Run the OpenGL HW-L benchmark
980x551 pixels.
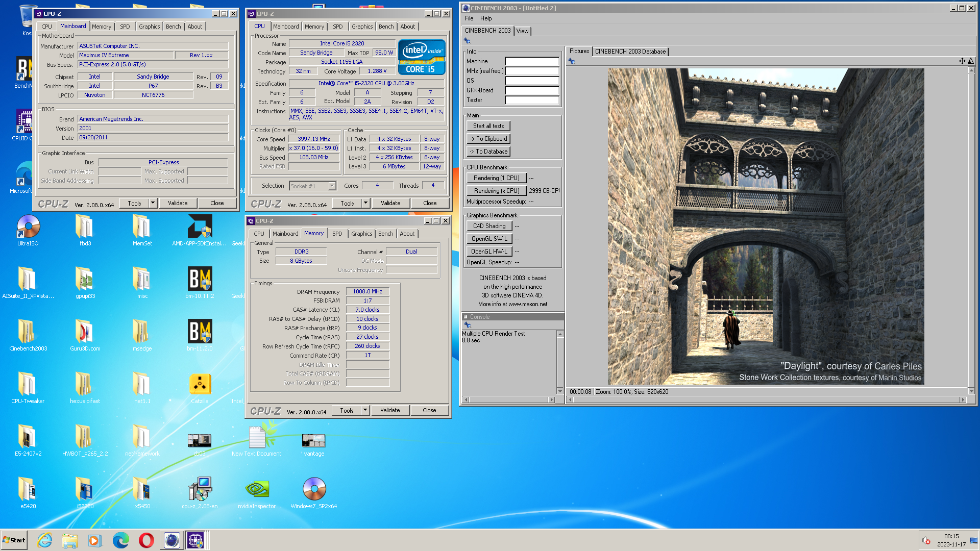click(x=489, y=252)
